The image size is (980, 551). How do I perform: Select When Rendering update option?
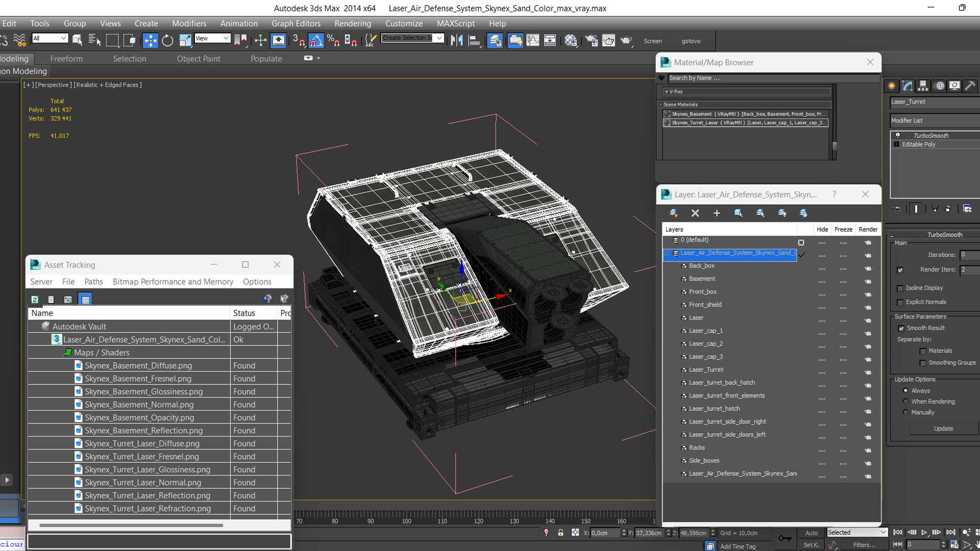(905, 401)
